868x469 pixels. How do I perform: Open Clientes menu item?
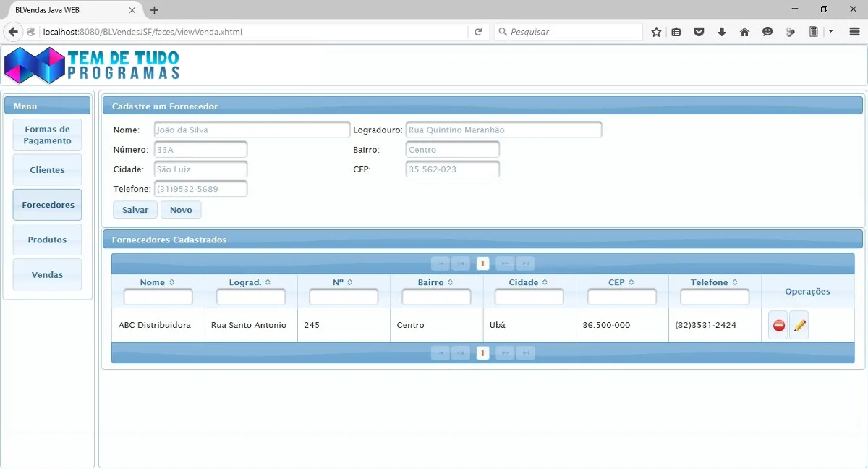coord(47,170)
